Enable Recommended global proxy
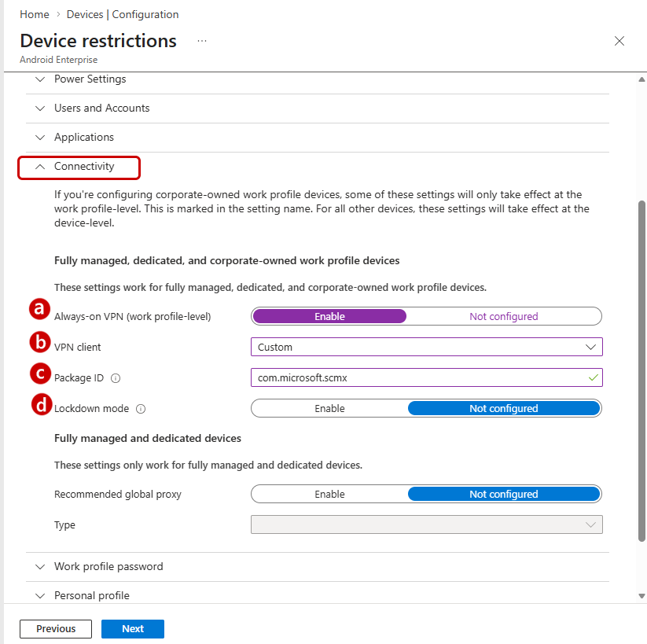Screen dimensions: 647x644 [x=329, y=494]
